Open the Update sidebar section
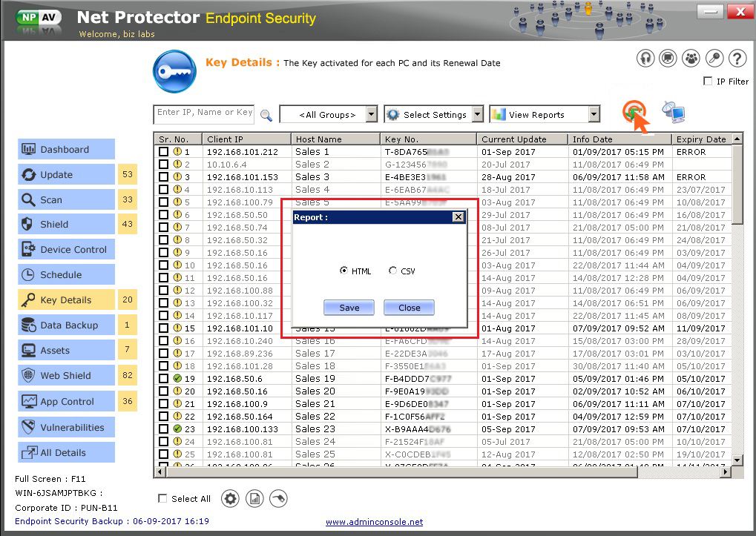The image size is (756, 536). coord(67,174)
